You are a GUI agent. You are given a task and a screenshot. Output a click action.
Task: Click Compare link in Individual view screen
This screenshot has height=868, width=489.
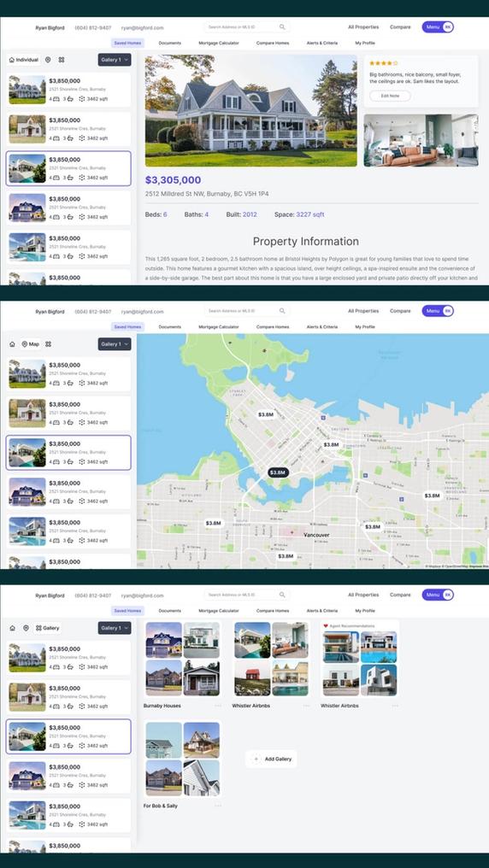[x=400, y=26]
